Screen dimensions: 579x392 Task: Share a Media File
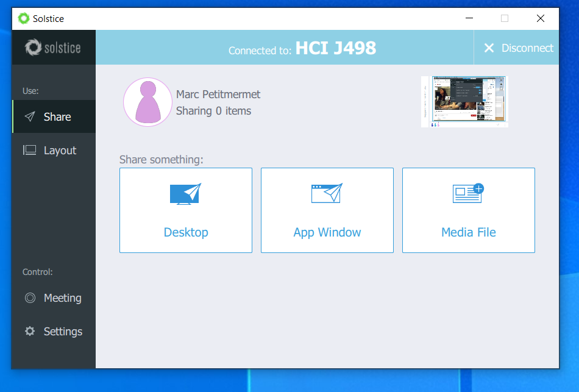pyautogui.click(x=469, y=210)
